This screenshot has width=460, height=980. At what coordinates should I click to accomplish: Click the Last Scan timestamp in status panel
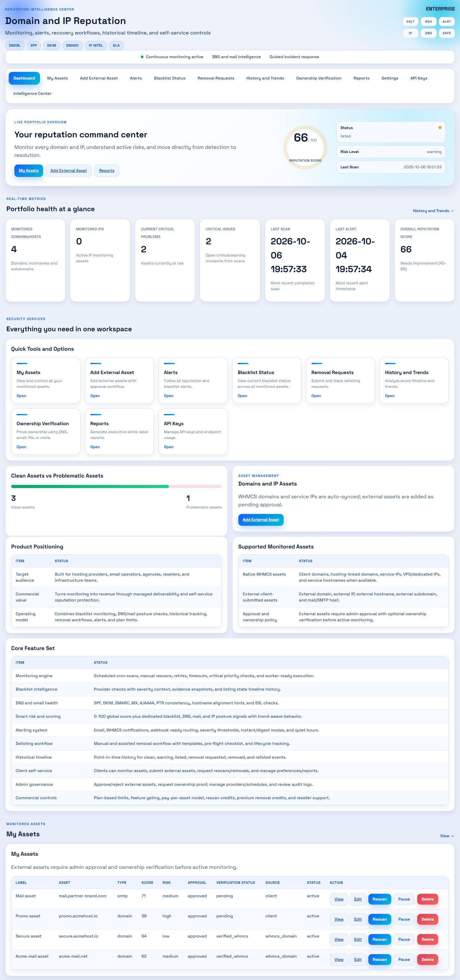pos(422,167)
